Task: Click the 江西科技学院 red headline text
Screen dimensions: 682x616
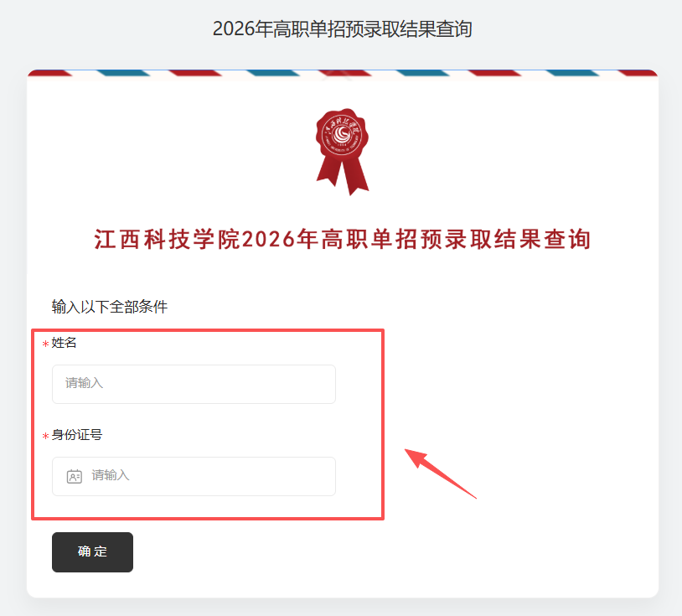Action: [x=168, y=240]
